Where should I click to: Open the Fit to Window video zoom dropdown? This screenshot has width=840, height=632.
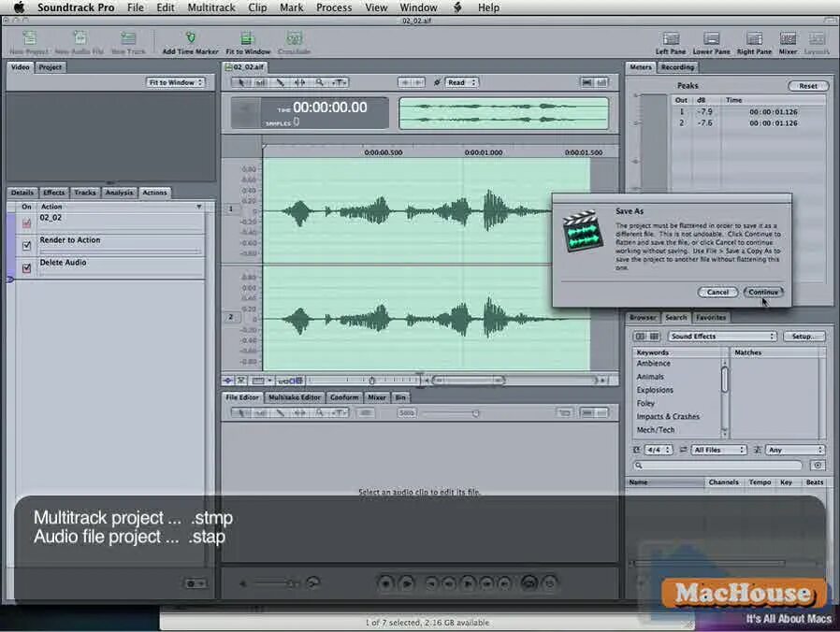point(175,82)
